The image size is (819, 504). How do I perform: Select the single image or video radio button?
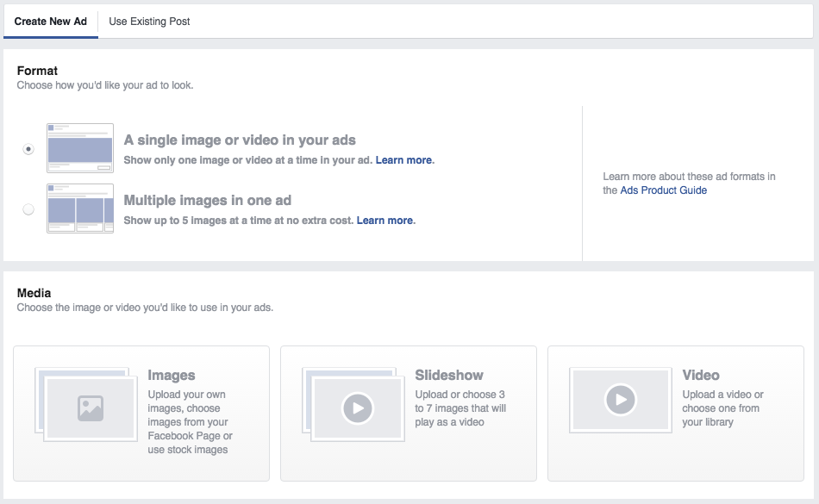(x=29, y=149)
